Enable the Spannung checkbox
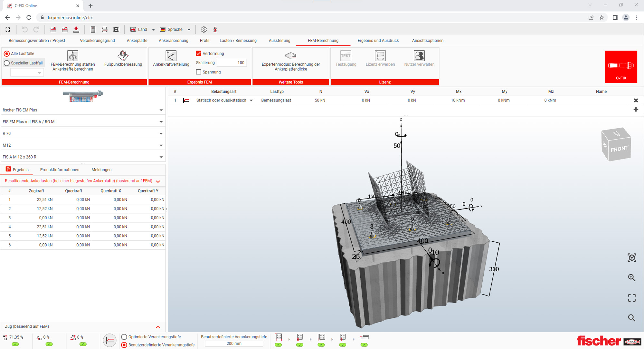Image resolution: width=644 pixels, height=349 pixels. [199, 72]
